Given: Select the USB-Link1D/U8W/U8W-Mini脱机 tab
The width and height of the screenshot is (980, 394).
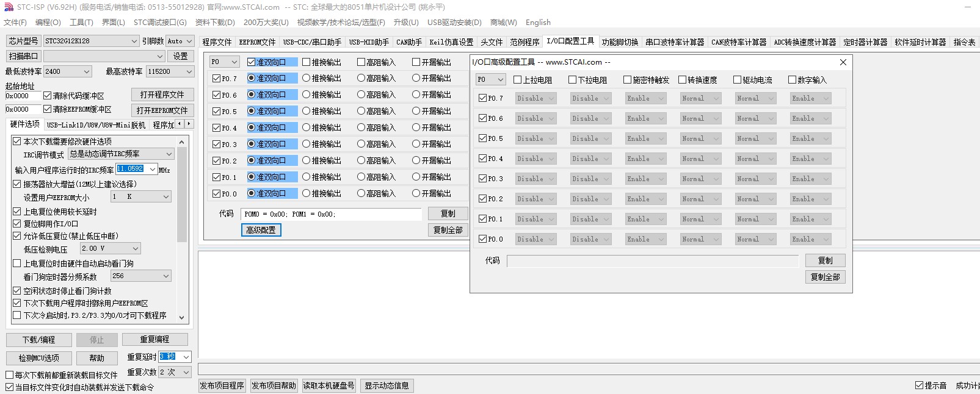Looking at the screenshot, I should pos(96,125).
